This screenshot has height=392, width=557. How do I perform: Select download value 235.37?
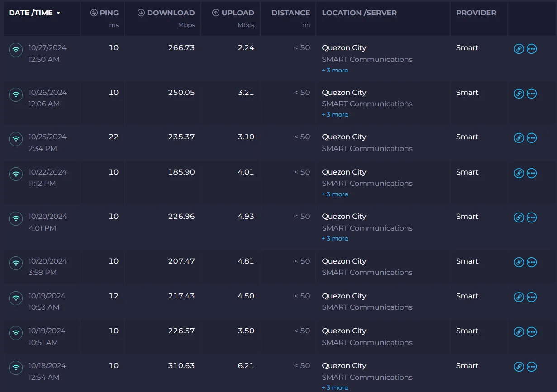pyautogui.click(x=181, y=137)
